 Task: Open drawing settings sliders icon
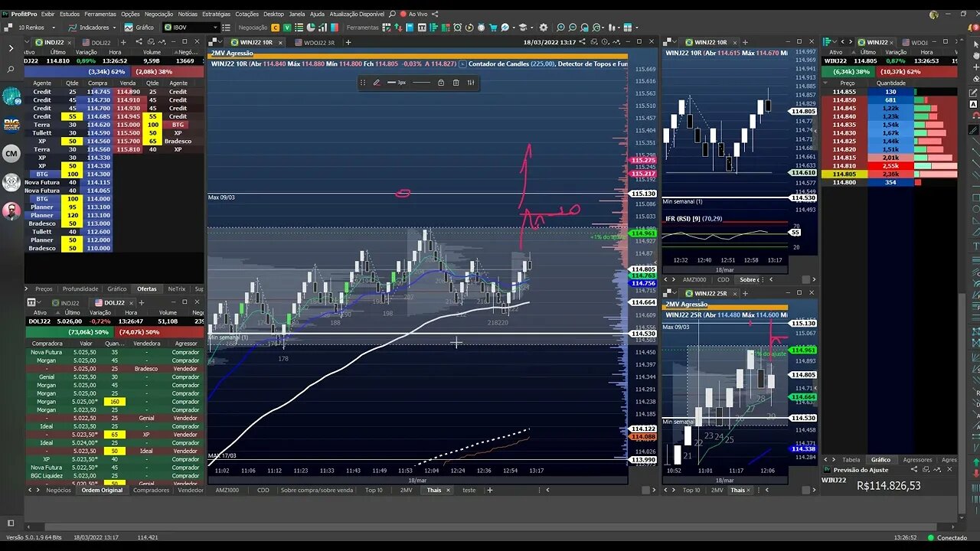coord(470,83)
